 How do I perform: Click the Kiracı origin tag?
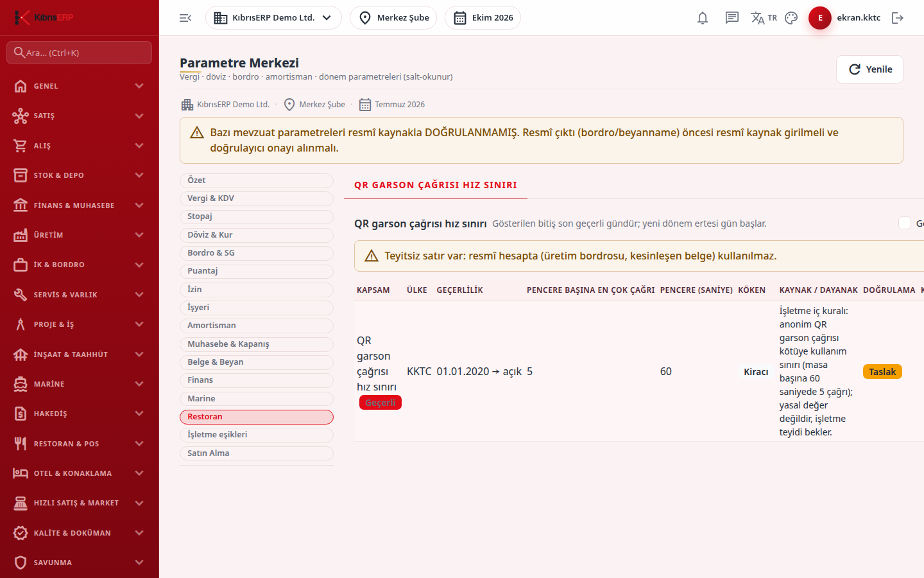[756, 372]
